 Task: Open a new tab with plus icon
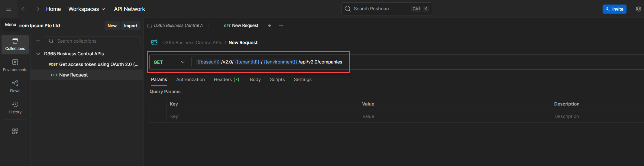(281, 26)
